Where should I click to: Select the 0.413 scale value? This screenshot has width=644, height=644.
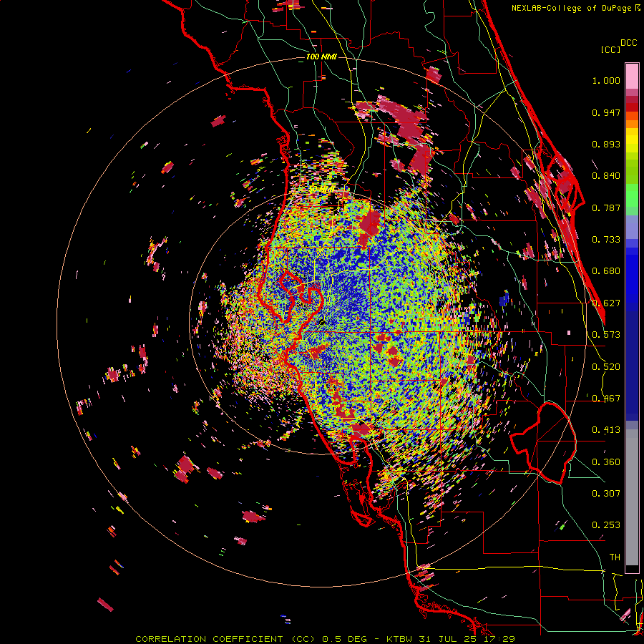(606, 430)
